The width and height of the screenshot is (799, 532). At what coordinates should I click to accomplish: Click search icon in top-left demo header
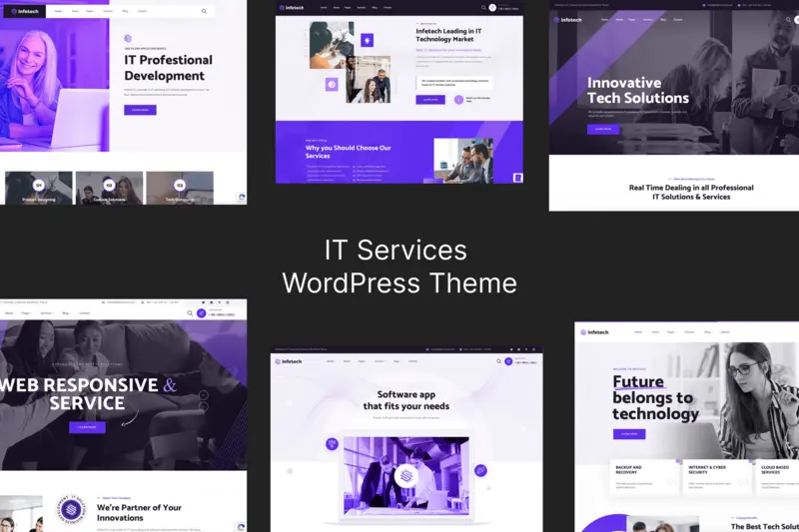click(x=204, y=12)
